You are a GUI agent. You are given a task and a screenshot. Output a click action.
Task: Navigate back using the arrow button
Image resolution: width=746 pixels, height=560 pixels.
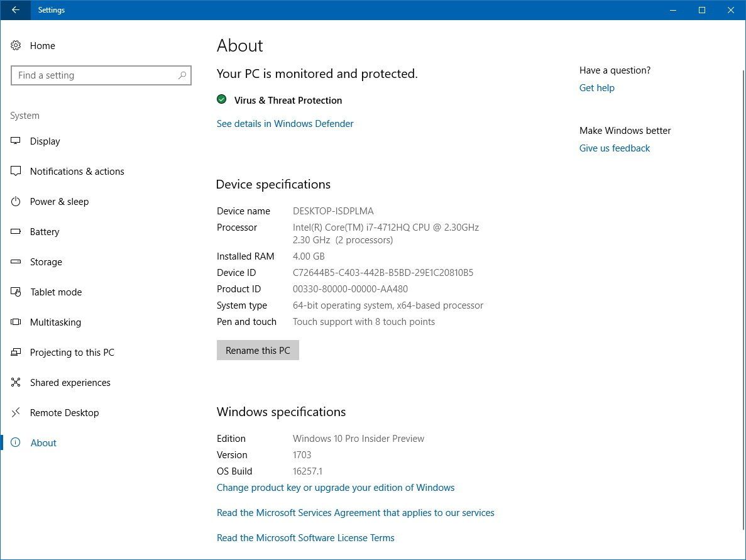coord(15,10)
